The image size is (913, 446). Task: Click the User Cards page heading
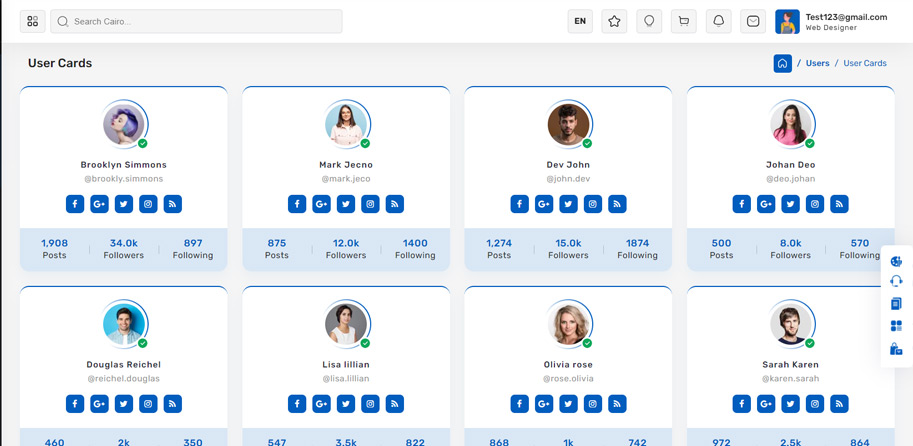[x=60, y=63]
